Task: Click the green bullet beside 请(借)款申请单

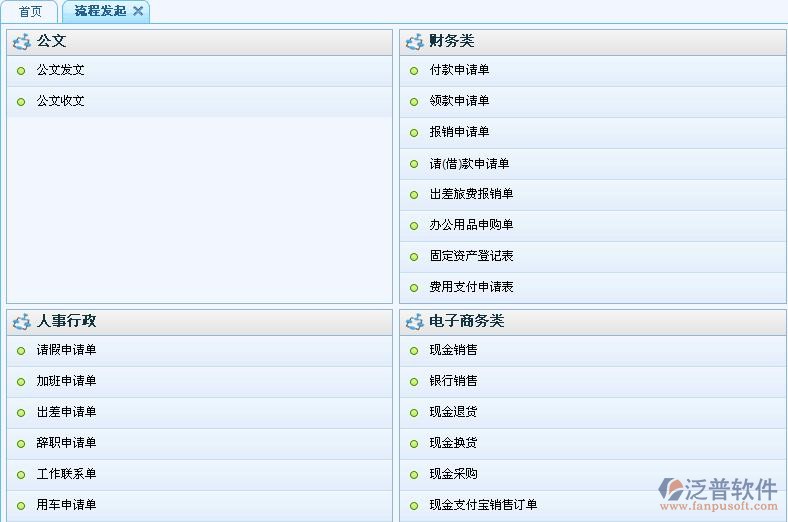Action: tap(414, 164)
